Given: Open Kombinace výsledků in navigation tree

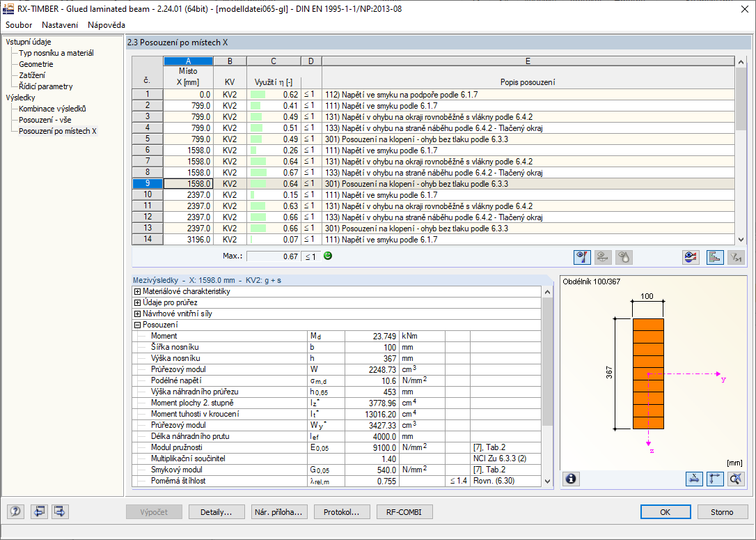Looking at the screenshot, I should (52, 109).
